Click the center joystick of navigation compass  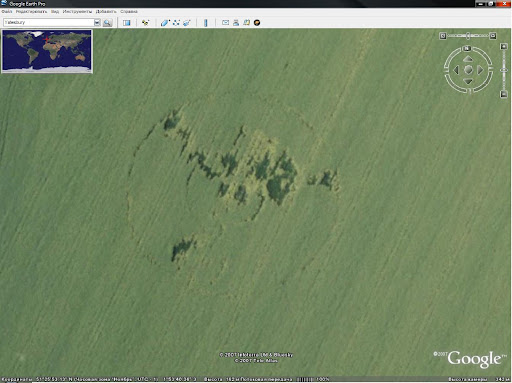point(468,70)
